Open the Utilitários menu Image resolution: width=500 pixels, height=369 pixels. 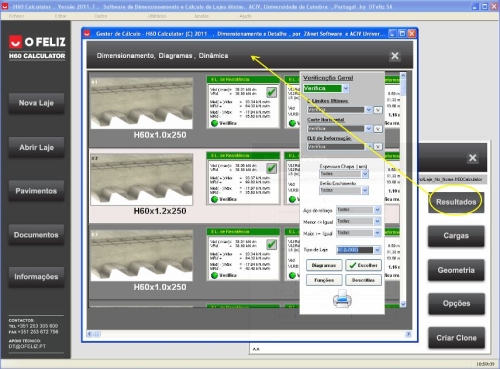pos(157,16)
